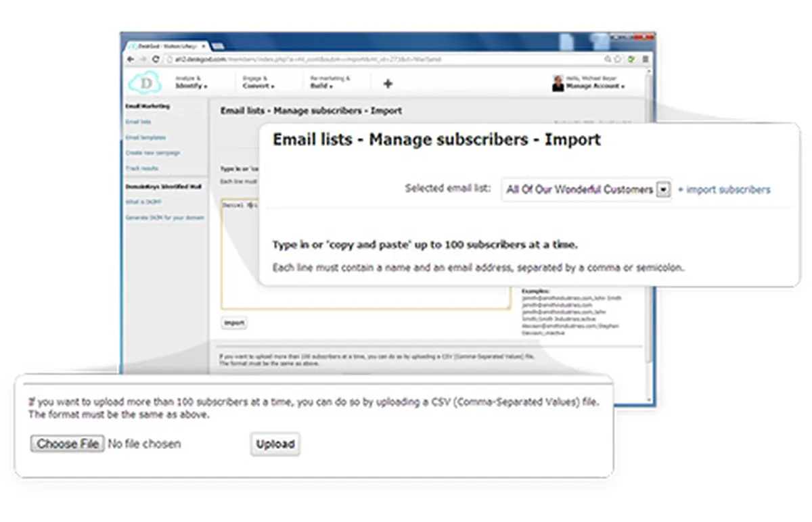812x522 pixels.
Task: Open the selected email list dropdown
Action: (x=586, y=189)
